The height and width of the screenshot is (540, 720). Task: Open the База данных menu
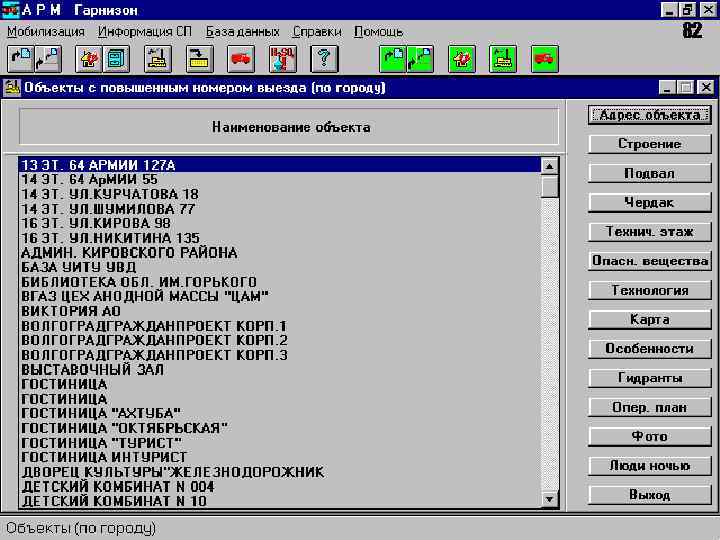click(x=242, y=32)
